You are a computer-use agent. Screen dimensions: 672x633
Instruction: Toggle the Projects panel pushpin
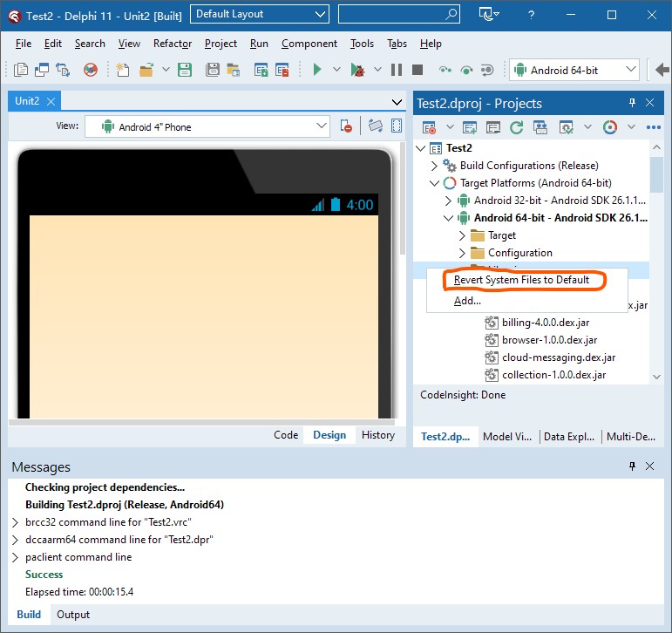click(633, 103)
